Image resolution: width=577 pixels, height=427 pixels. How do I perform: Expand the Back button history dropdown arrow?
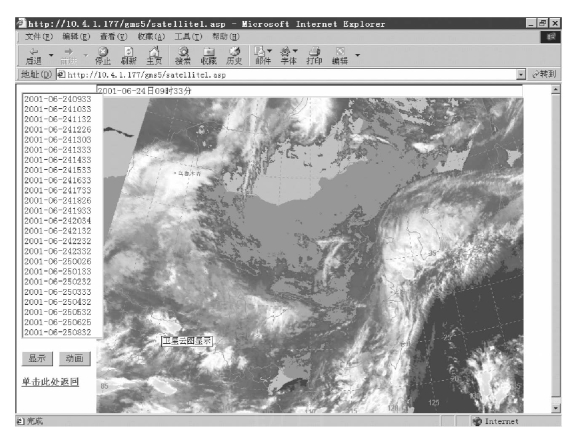[x=51, y=55]
